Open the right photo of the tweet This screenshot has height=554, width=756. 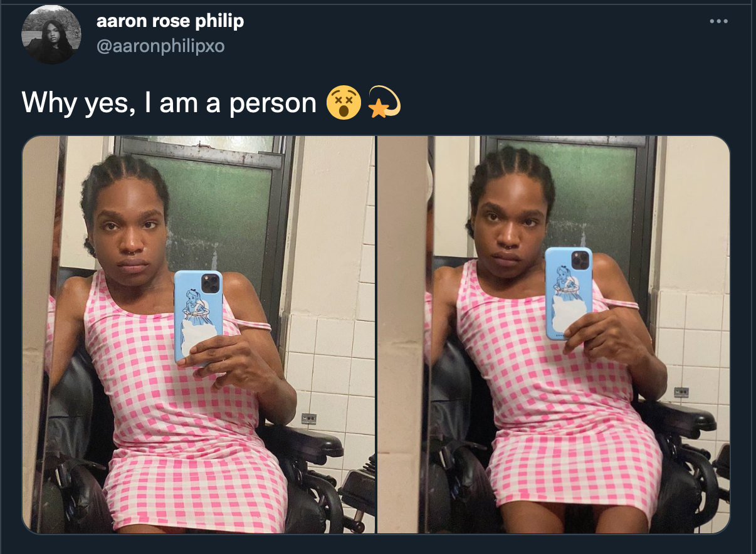point(554,335)
